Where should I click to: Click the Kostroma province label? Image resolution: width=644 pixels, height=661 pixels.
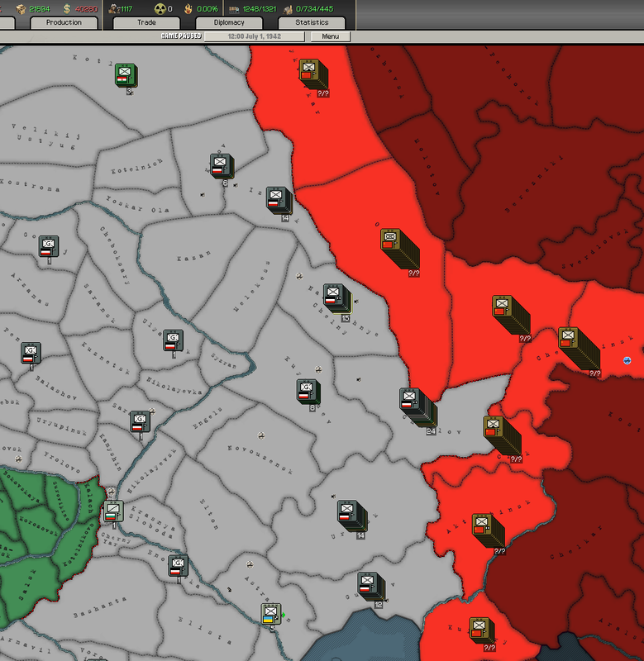[30, 184]
